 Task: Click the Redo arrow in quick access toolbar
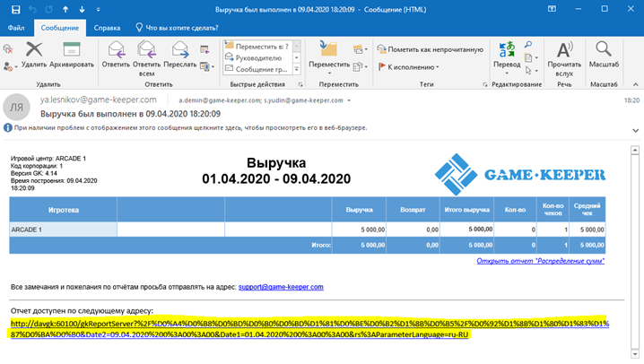click(x=48, y=10)
